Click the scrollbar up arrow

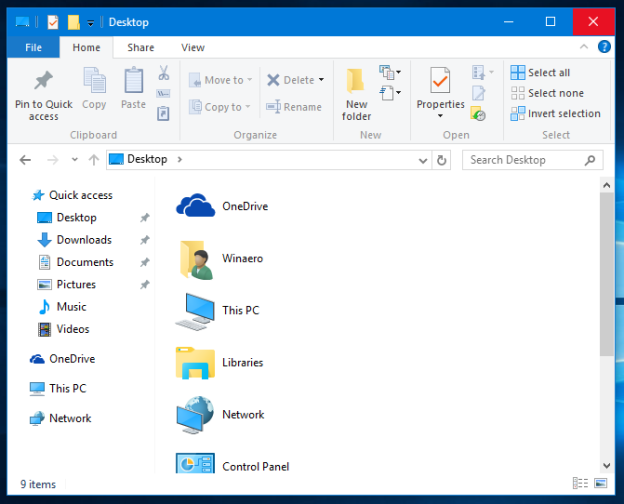coord(606,185)
